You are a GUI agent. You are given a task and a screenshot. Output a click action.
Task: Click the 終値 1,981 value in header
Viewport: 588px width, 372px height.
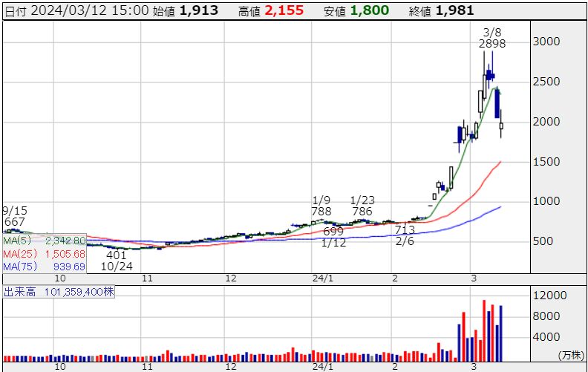click(x=456, y=10)
